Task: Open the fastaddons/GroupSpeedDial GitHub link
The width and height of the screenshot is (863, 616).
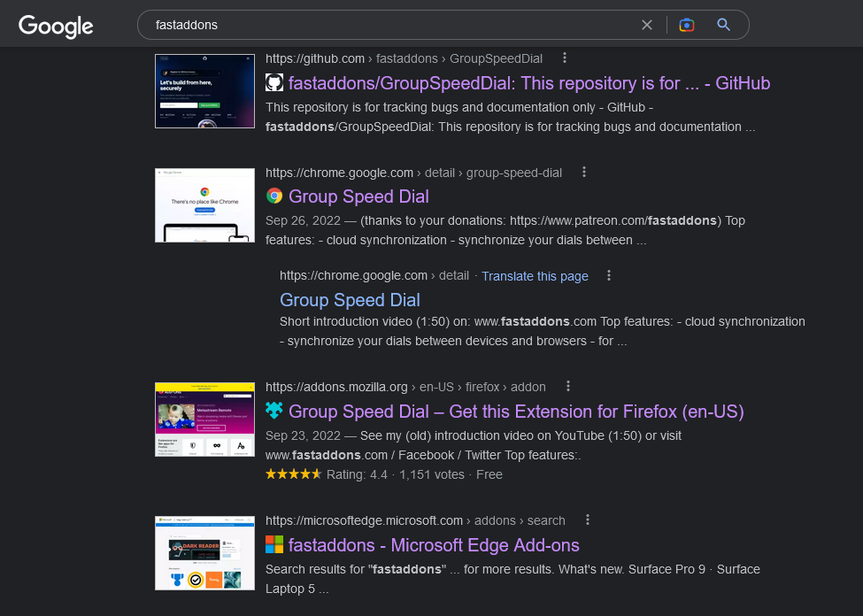Action: (x=529, y=83)
